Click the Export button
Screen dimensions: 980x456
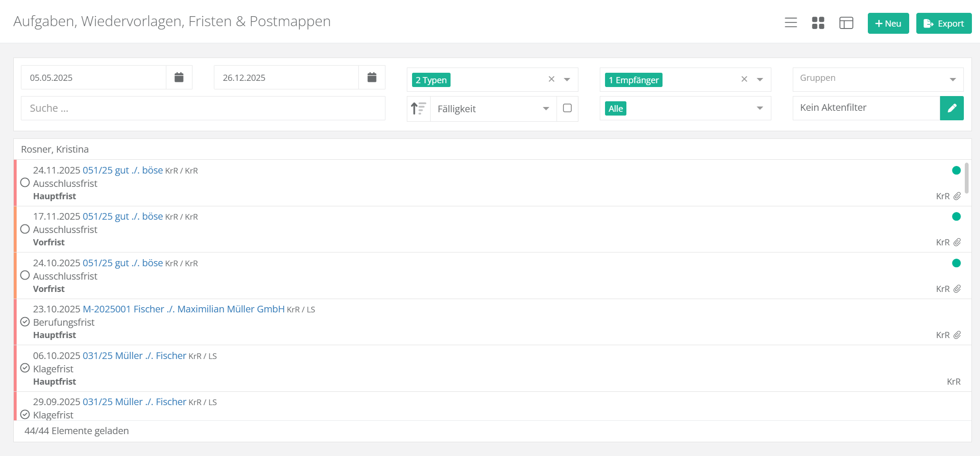point(943,23)
